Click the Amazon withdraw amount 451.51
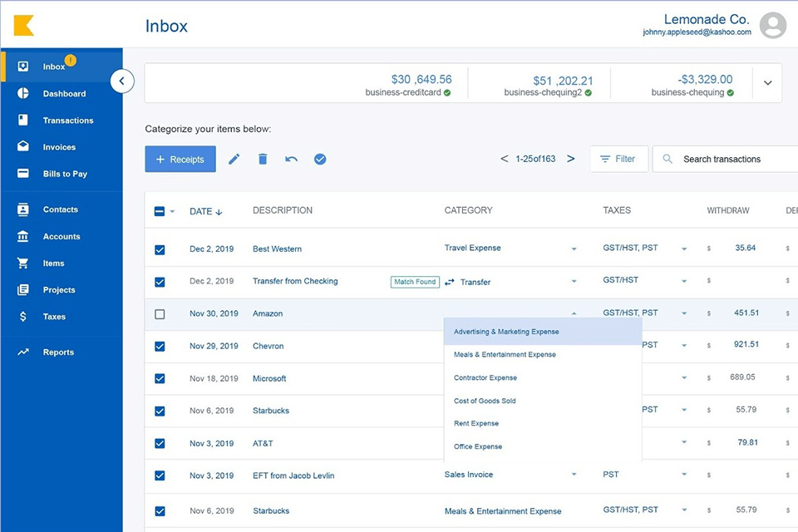Viewport: 798px width, 532px height. (746, 313)
